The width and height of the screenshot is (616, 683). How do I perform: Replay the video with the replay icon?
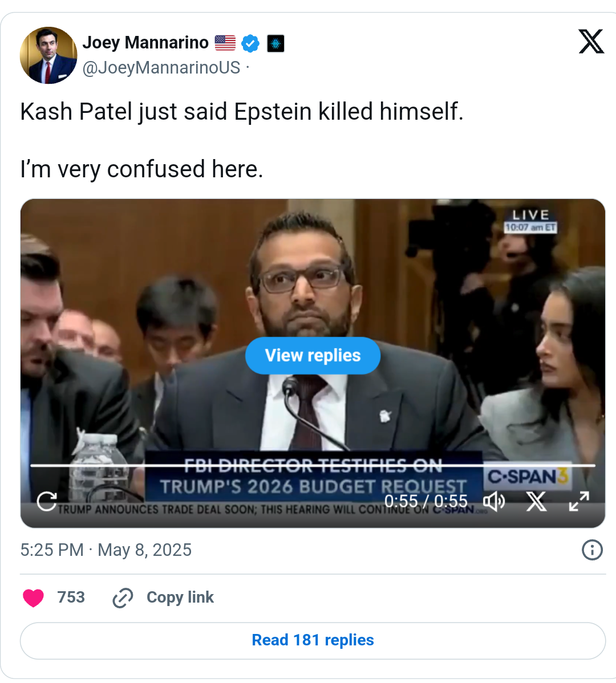[47, 501]
